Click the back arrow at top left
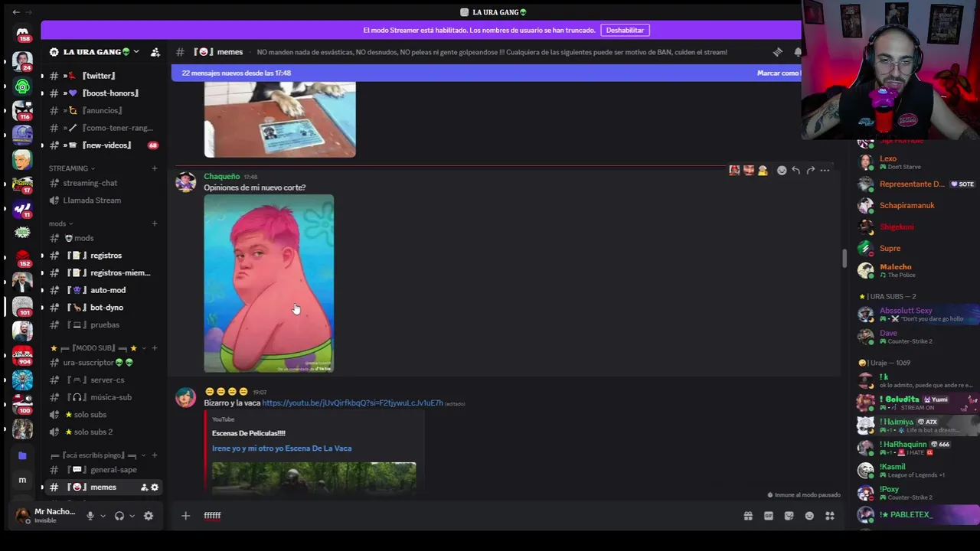Screen dimensions: 980x551 coord(15,12)
